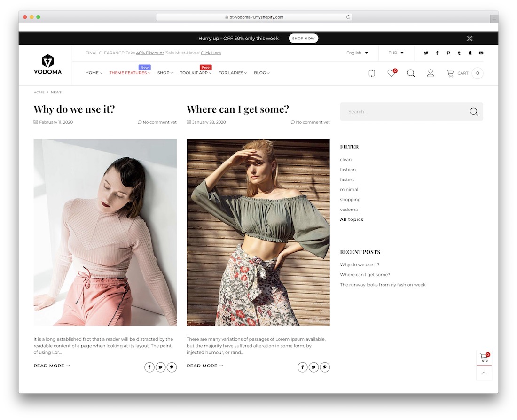Open the EUR currency dropdown
The width and height of the screenshot is (517, 420).
coord(396,53)
